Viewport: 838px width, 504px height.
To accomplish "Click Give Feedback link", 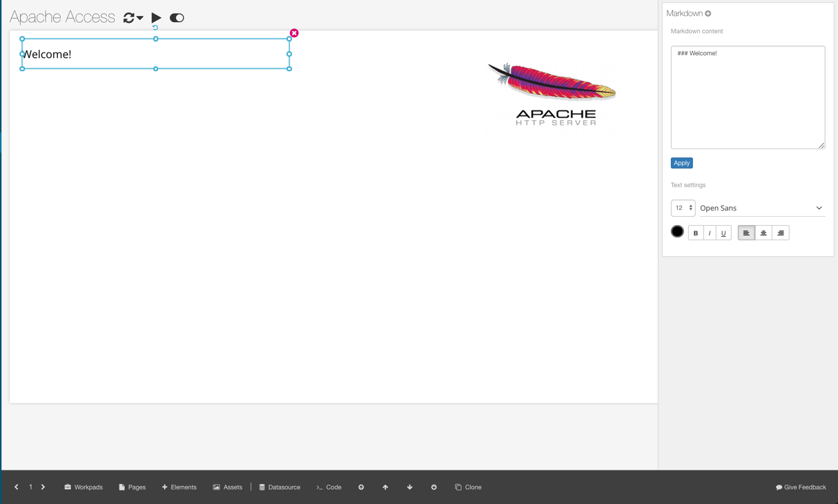I will pyautogui.click(x=801, y=487).
